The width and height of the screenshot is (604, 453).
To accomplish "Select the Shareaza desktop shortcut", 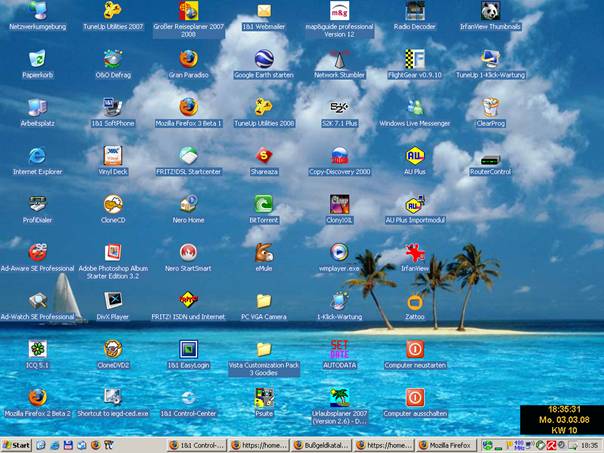I will pyautogui.click(x=263, y=155).
